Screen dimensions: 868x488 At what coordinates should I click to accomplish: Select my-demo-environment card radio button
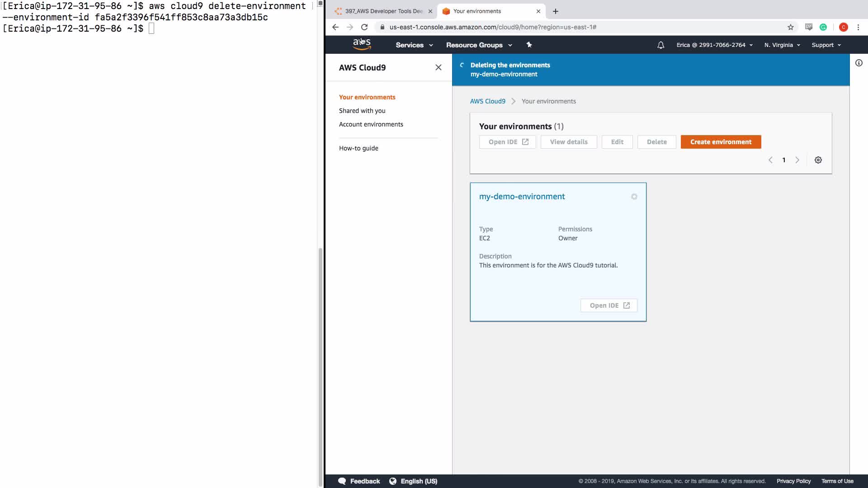click(634, 197)
